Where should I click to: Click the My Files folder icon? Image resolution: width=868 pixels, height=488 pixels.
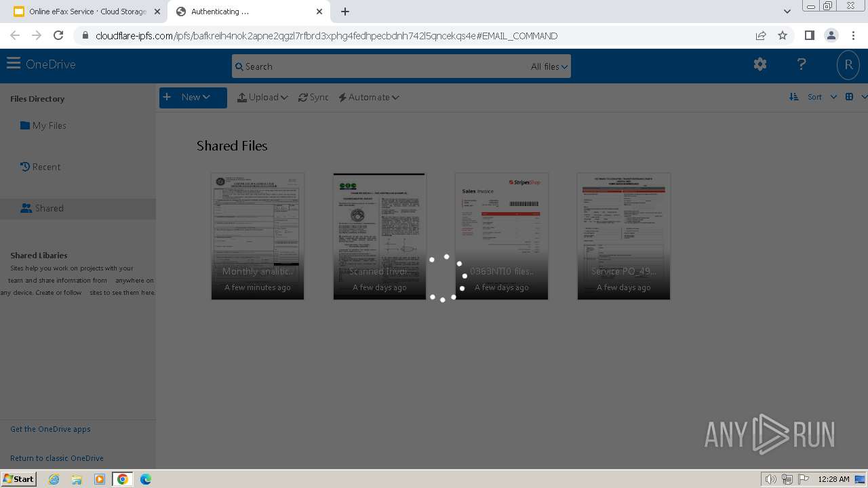click(25, 125)
